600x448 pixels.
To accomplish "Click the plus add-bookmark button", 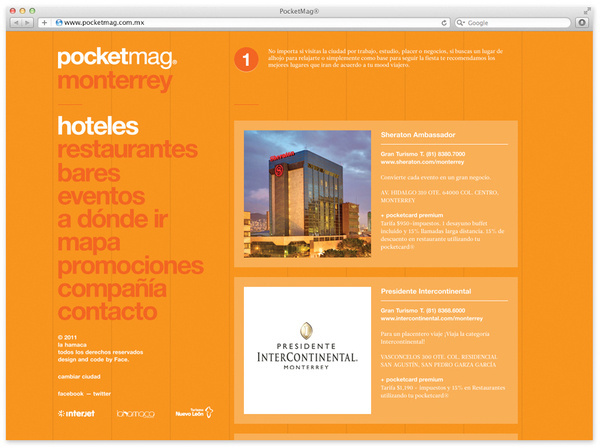I will 44,23.
